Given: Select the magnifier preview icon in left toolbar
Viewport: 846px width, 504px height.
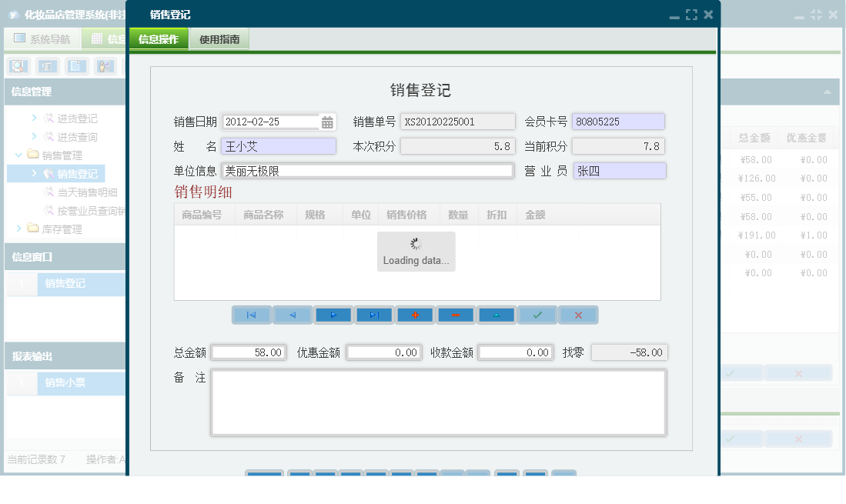Looking at the screenshot, I should tap(18, 66).
